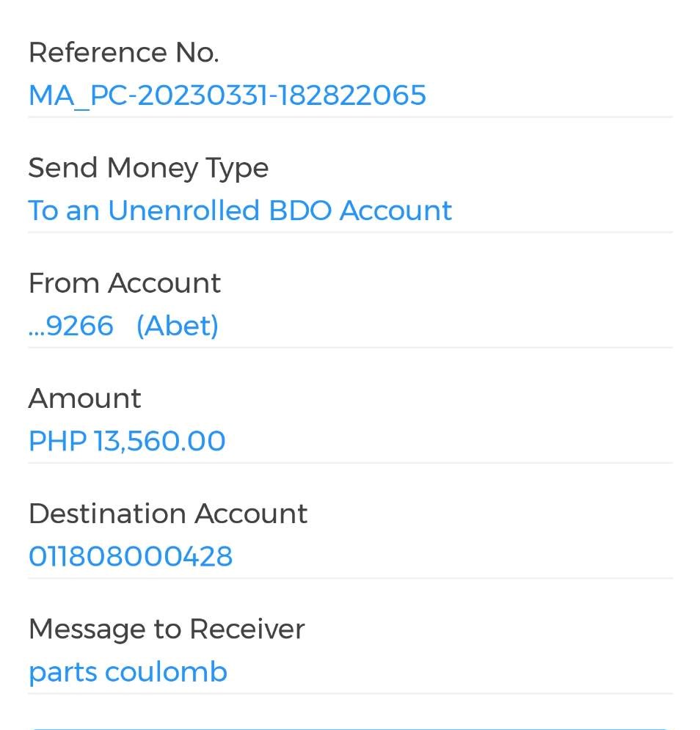
Task: Tap the Reference No. label
Action: point(123,53)
